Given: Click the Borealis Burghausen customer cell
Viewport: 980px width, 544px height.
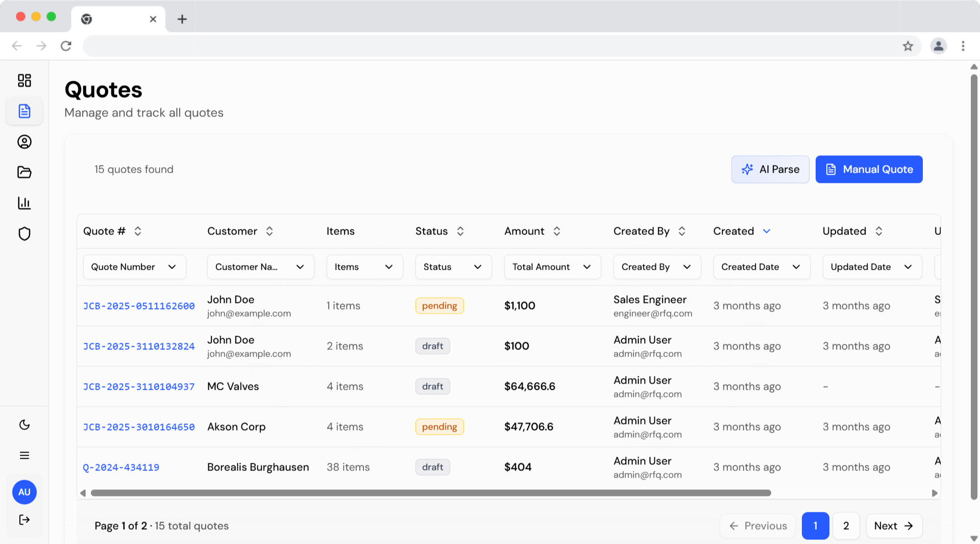Looking at the screenshot, I should pos(258,467).
